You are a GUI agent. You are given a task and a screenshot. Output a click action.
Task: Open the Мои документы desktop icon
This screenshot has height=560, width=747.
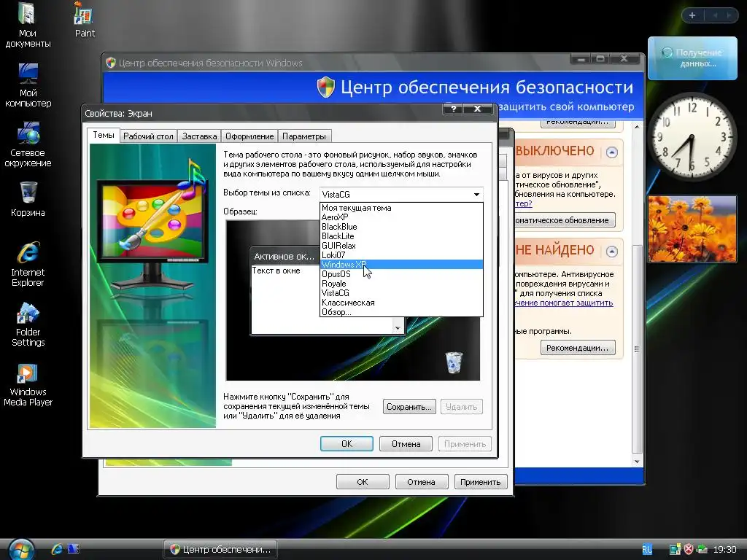pos(27,25)
